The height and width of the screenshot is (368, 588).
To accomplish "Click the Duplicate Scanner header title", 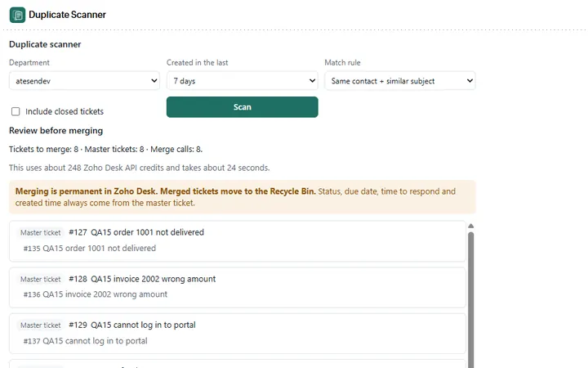I will [68, 15].
